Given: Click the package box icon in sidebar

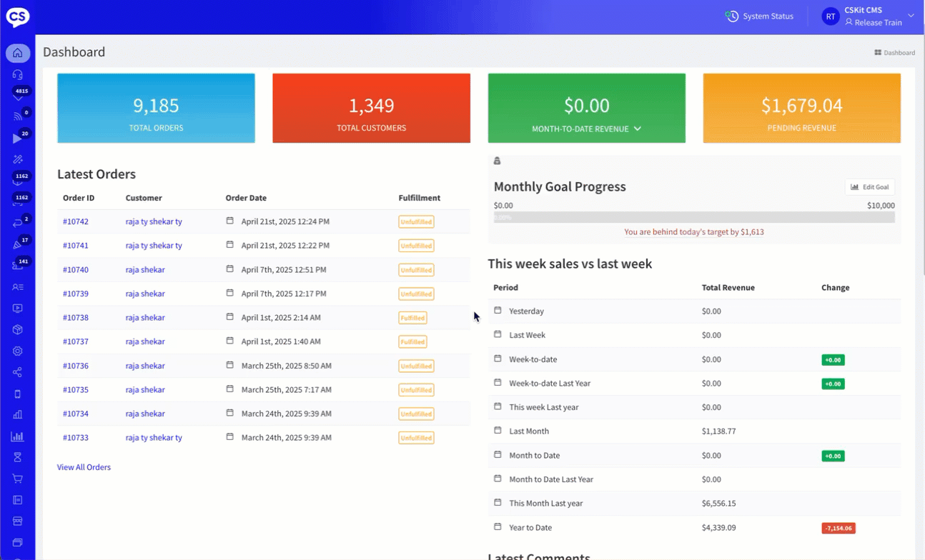Looking at the screenshot, I should [18, 330].
